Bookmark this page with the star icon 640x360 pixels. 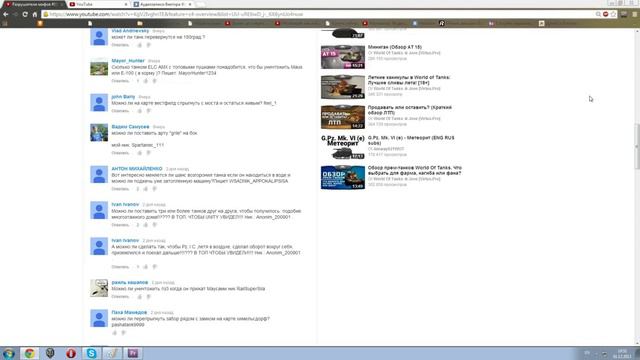613,14
